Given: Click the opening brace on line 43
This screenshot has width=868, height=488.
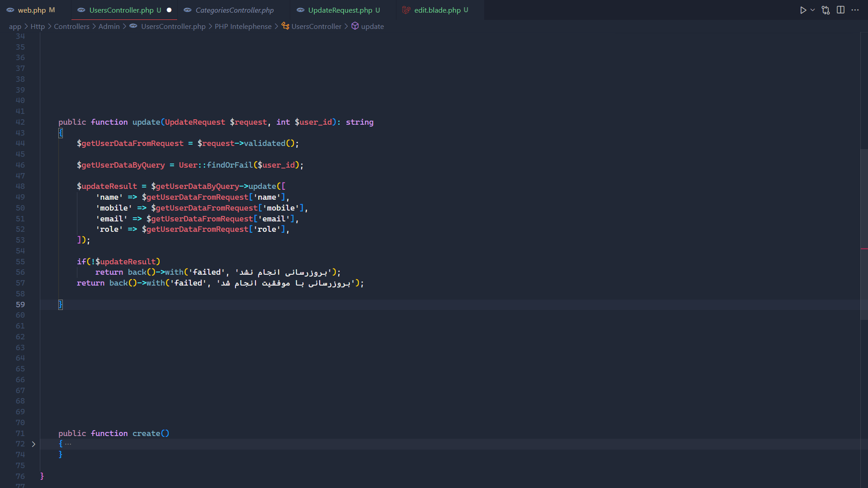Looking at the screenshot, I should point(61,133).
